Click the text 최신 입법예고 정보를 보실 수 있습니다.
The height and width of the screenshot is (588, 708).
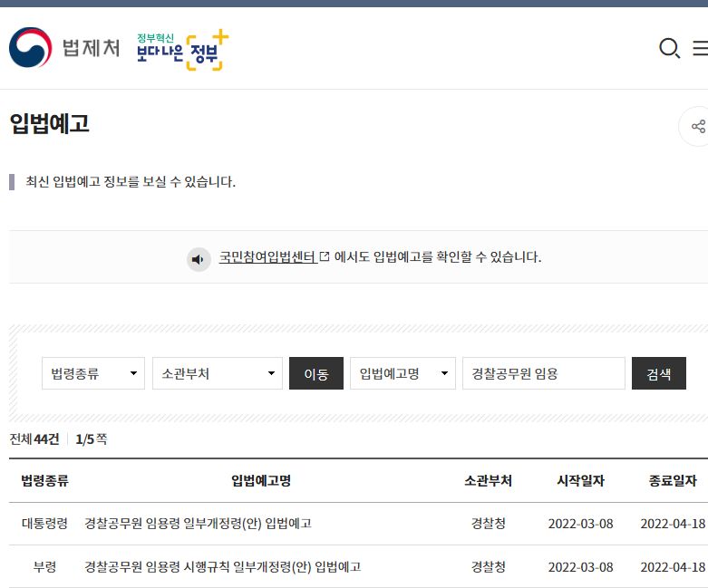pos(131,182)
